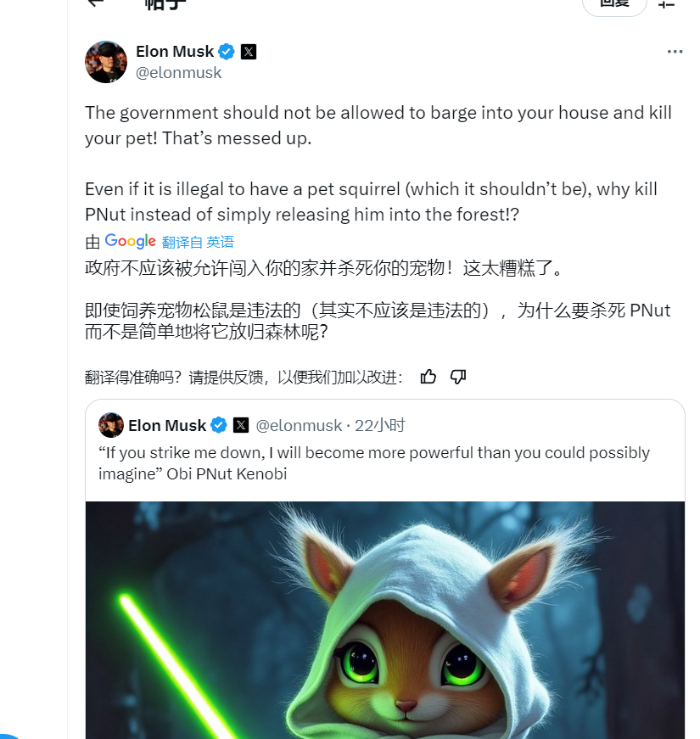Open the quoted post text about Obi PNut Kenobi
This screenshot has width=700, height=739.
pyautogui.click(x=374, y=462)
